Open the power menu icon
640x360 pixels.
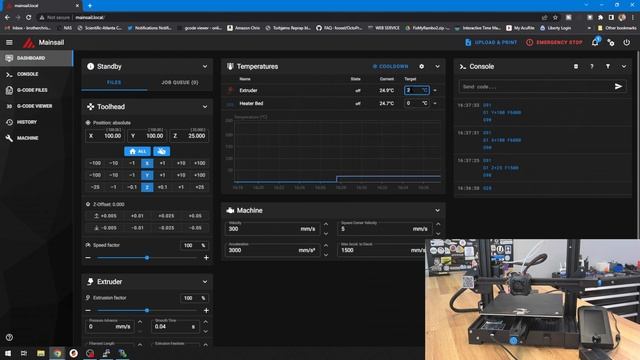coord(627,42)
